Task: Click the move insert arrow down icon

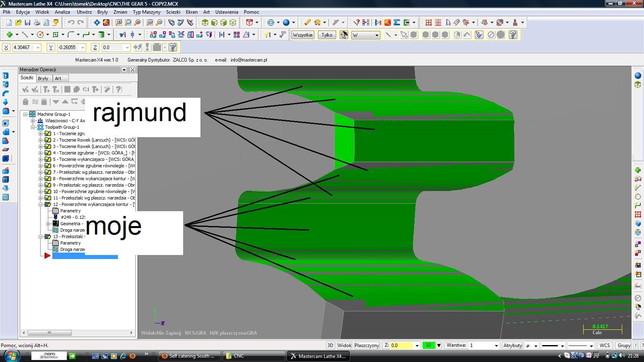Action: [56, 102]
